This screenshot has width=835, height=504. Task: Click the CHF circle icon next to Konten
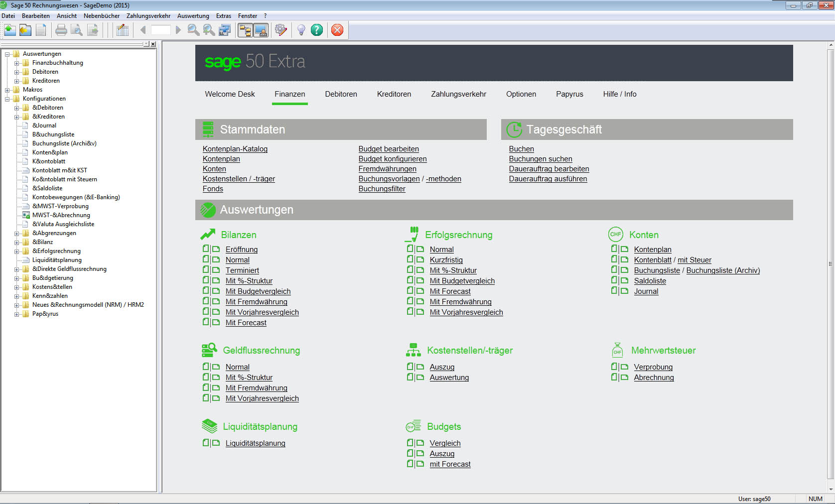(x=616, y=234)
